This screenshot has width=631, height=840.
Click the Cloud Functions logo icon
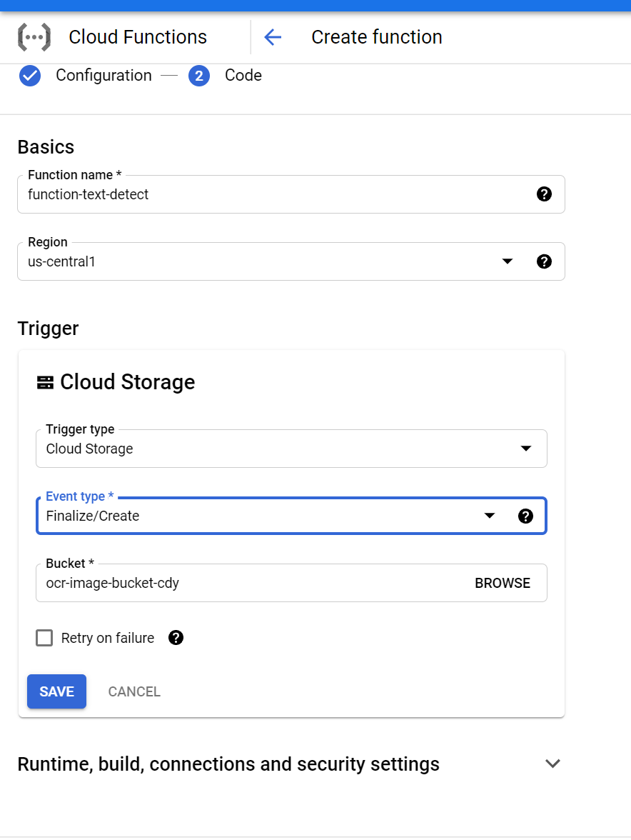(34, 37)
